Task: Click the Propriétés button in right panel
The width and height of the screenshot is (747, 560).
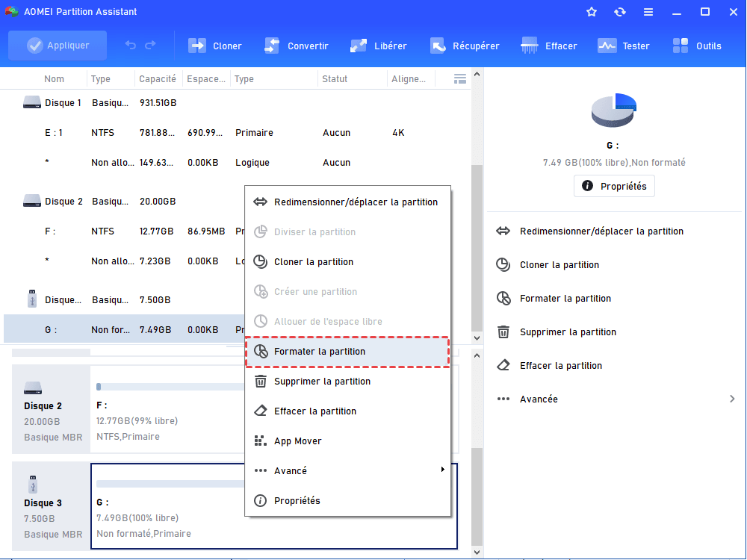Action: coord(614,186)
